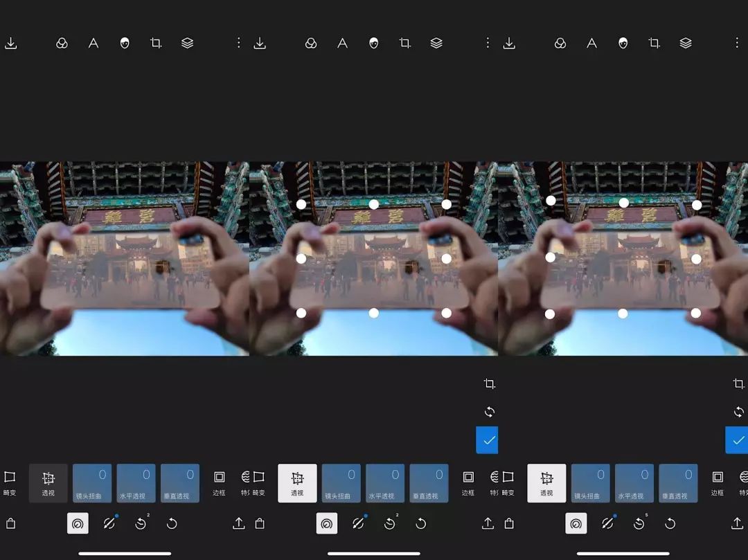This screenshot has width=748, height=560.
Task: Select the text tool (A) in middle screen
Action: click(x=343, y=44)
